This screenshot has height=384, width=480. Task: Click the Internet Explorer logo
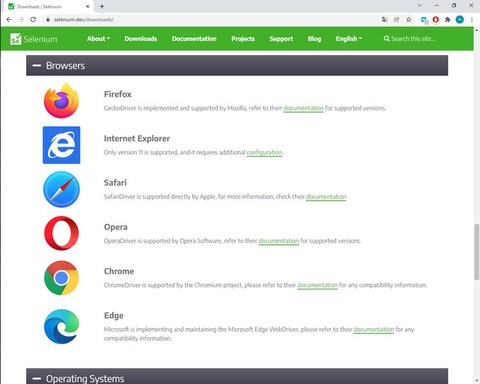(61, 145)
